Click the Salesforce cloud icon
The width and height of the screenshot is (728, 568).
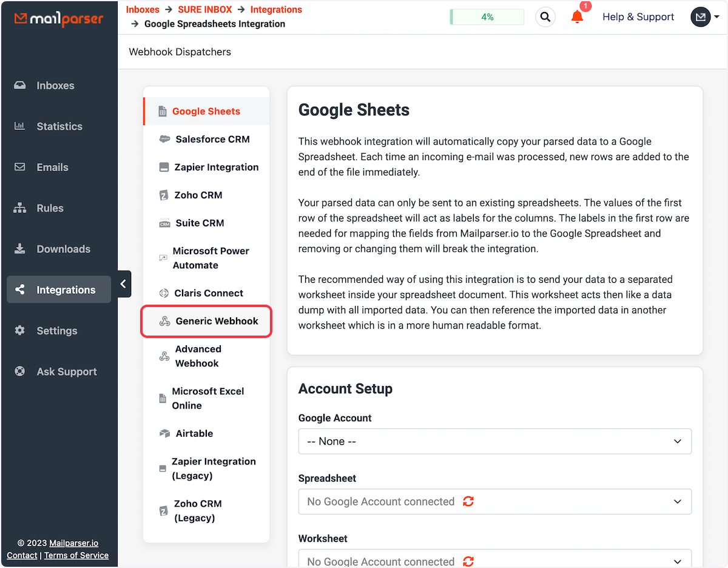coord(164,140)
